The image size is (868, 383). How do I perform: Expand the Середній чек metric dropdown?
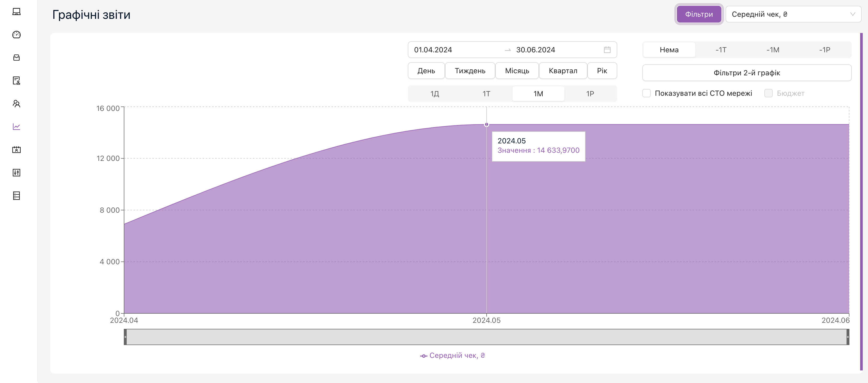coord(793,14)
